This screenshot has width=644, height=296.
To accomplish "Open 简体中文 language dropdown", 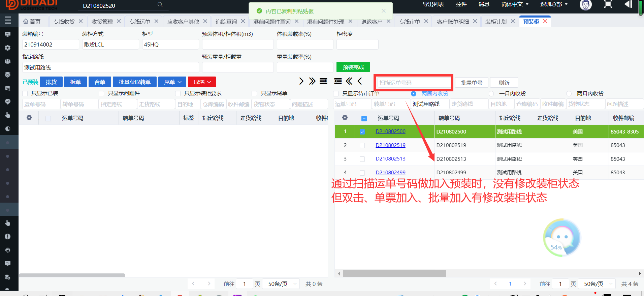I will click(x=515, y=4).
